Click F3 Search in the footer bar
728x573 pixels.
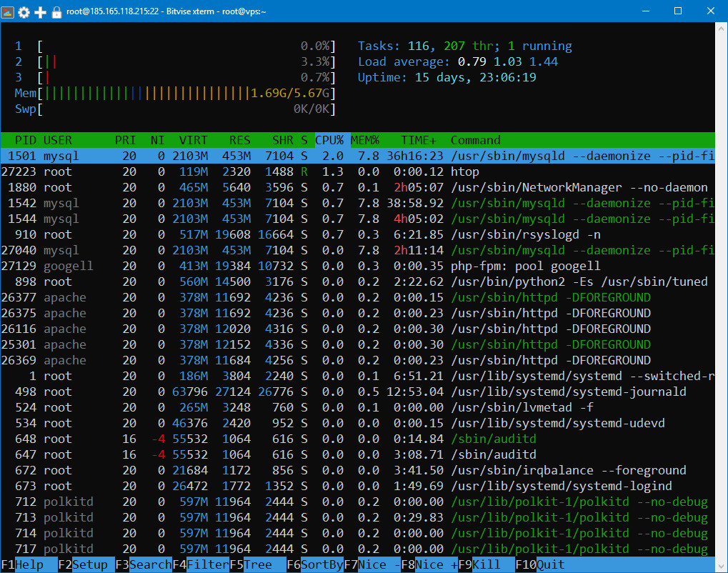pyautogui.click(x=150, y=564)
